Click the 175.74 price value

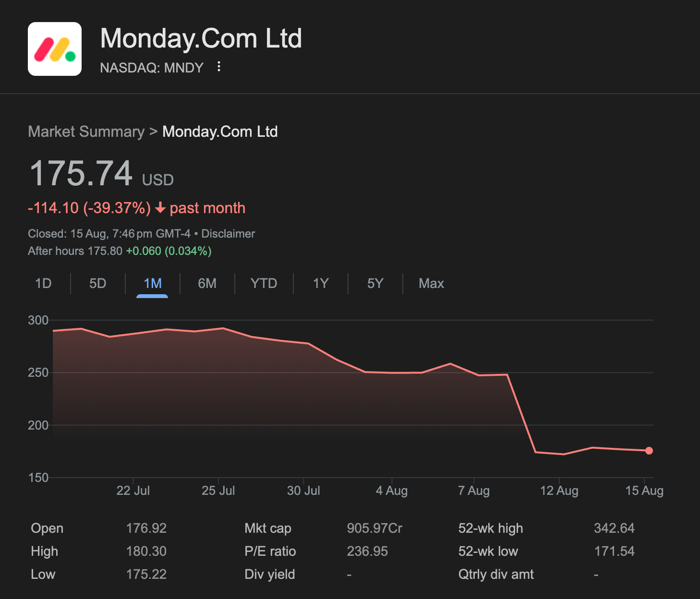coord(81,173)
